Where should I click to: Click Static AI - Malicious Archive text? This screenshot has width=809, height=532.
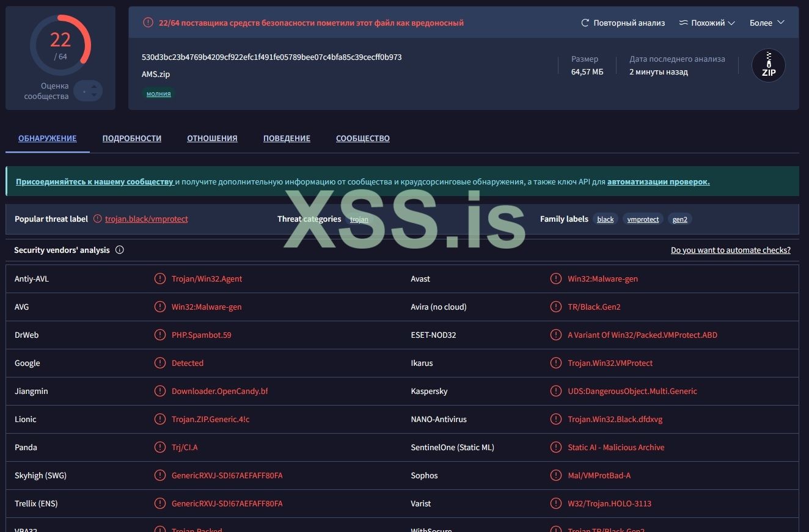[616, 447]
